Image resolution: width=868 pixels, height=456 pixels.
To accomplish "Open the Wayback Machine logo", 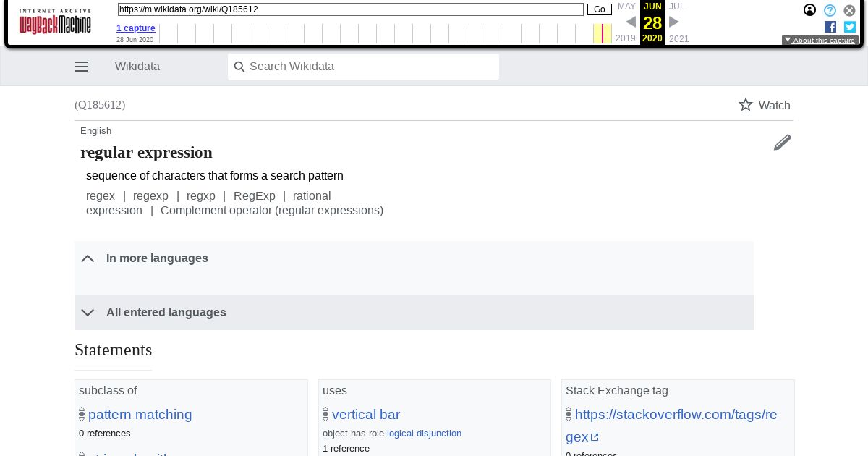I will click(55, 22).
